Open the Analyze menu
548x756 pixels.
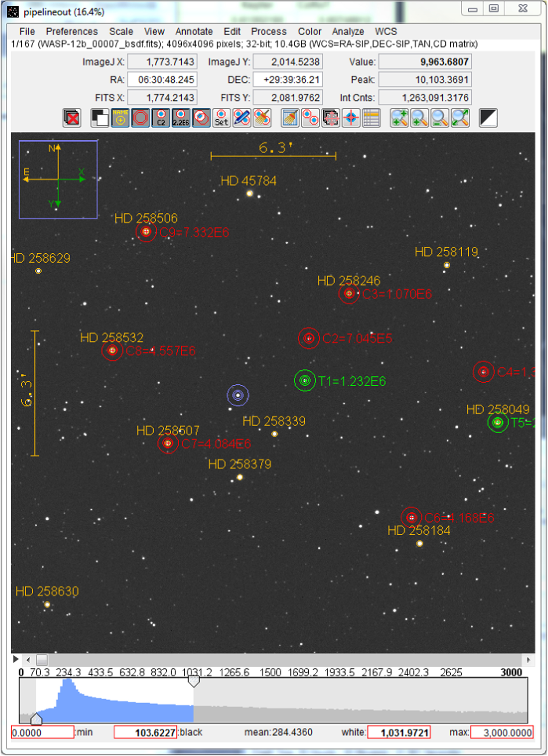348,32
